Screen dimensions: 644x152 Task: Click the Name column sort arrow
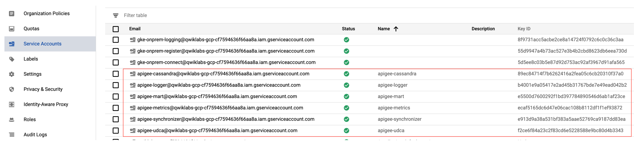pyautogui.click(x=396, y=29)
